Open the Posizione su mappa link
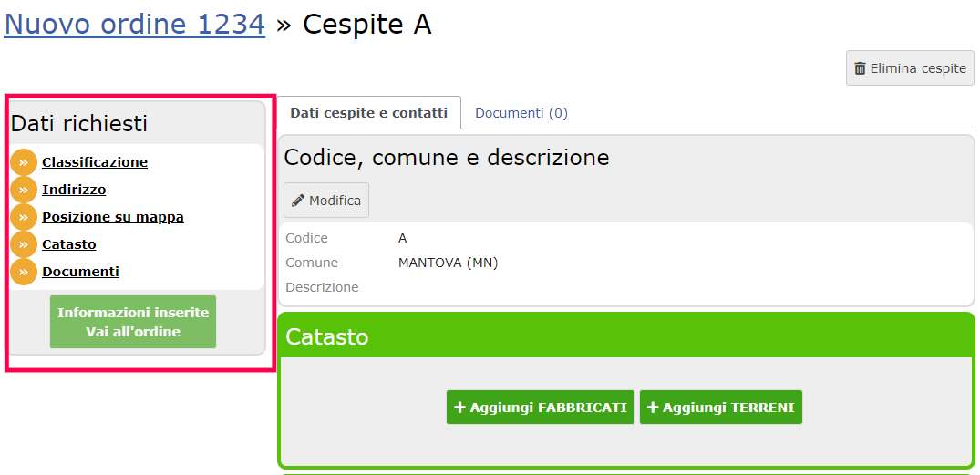 tap(113, 218)
